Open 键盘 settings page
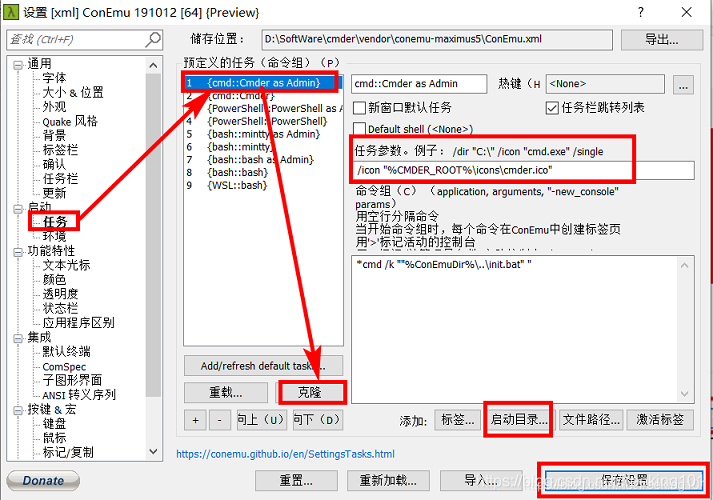 (54, 424)
